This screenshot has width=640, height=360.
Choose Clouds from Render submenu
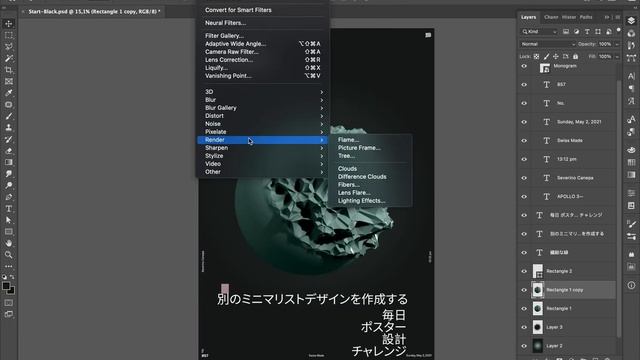click(x=347, y=169)
